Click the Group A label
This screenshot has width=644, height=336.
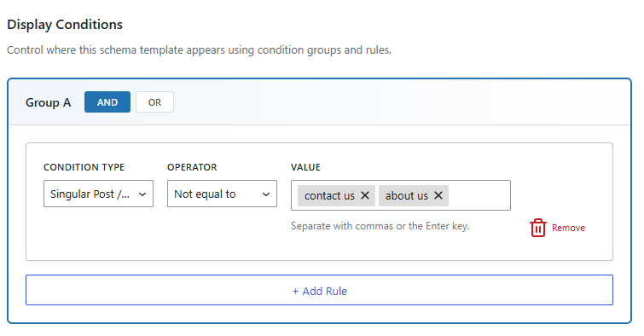point(48,102)
